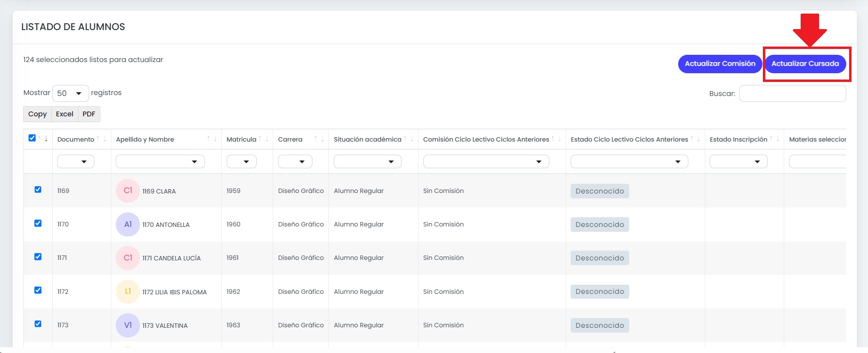868x353 pixels.
Task: Click sort arrows in the Documento column header
Action: (102, 139)
